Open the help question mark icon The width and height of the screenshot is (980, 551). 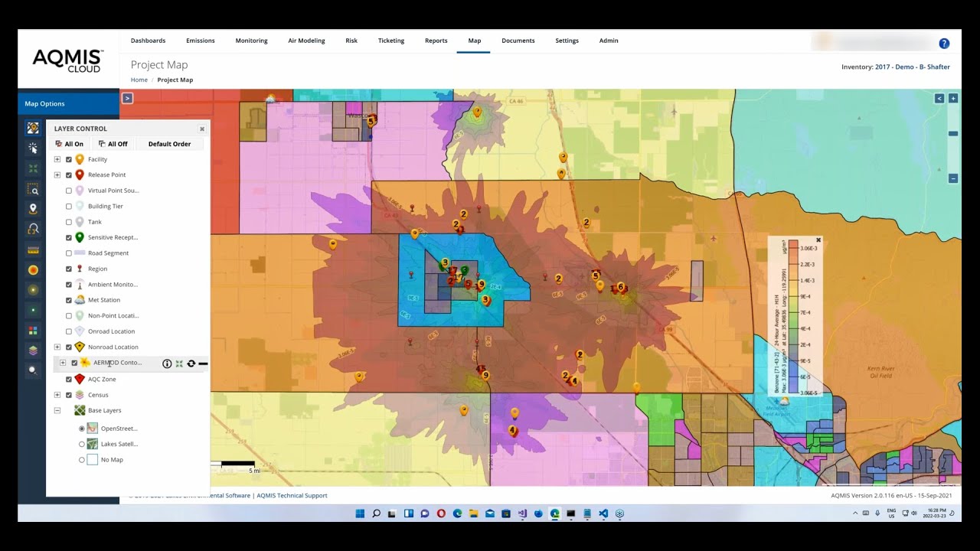(944, 44)
